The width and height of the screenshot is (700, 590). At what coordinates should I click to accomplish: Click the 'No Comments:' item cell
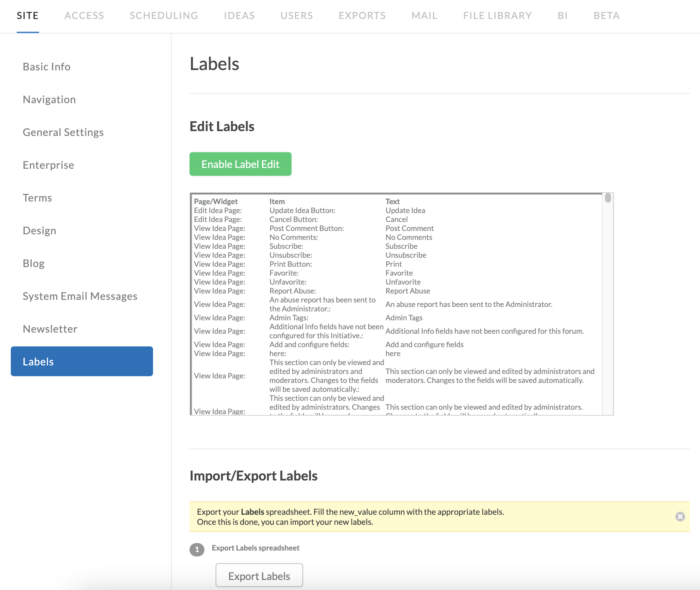pos(294,237)
